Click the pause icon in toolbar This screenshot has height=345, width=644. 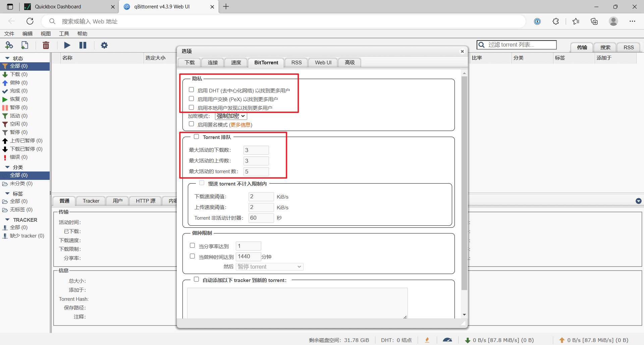[83, 45]
